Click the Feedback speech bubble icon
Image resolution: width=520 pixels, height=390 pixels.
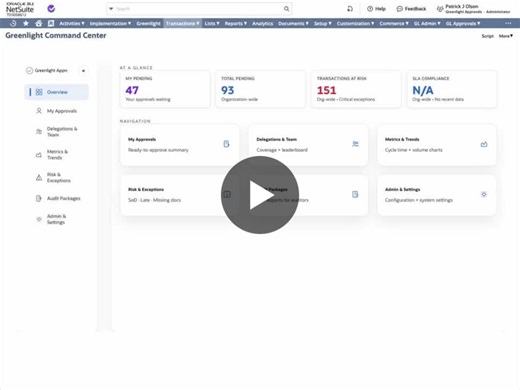point(400,9)
